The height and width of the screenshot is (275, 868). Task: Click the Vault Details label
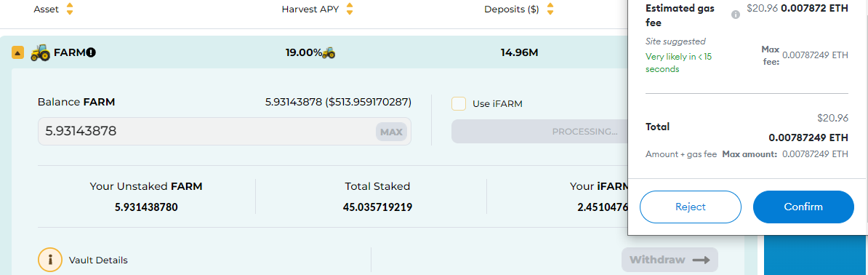click(x=98, y=260)
